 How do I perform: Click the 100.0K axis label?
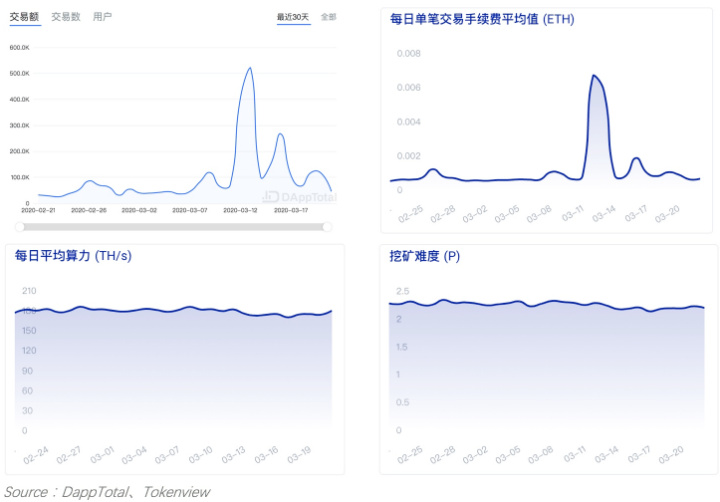click(x=19, y=177)
